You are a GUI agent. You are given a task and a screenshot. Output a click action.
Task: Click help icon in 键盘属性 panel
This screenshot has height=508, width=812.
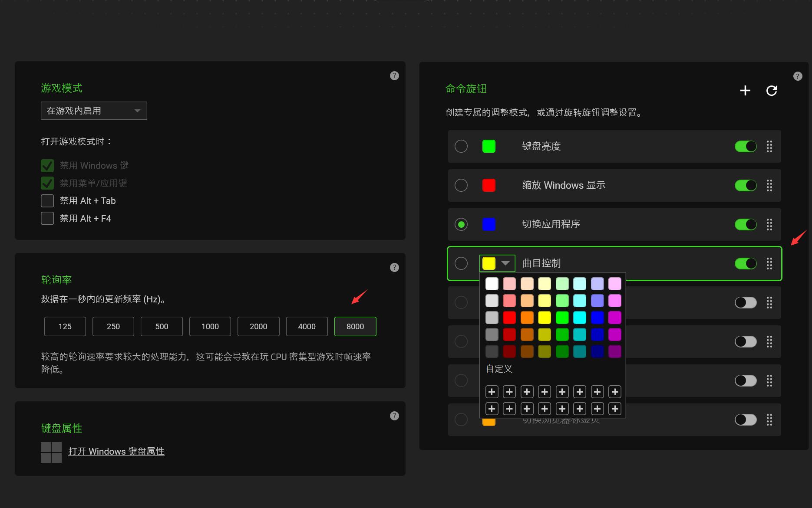tap(394, 416)
